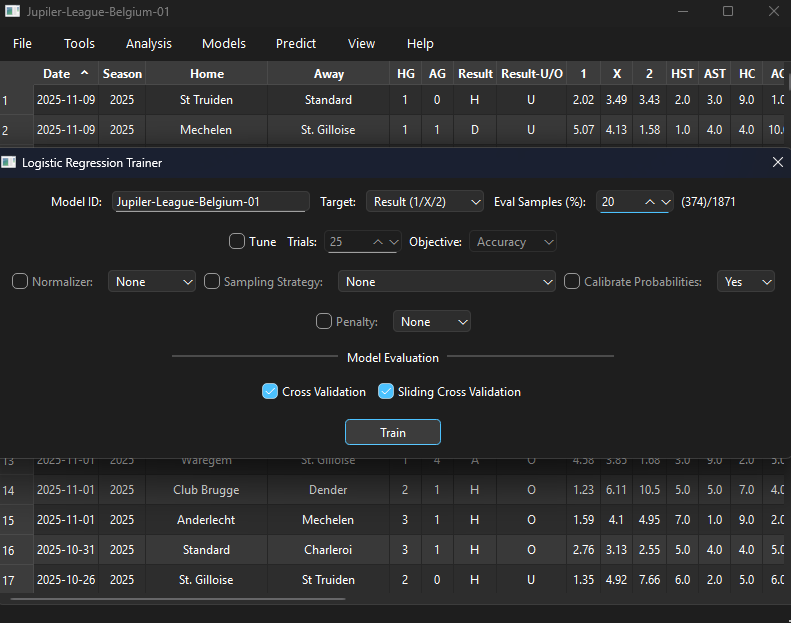This screenshot has width=791, height=623.
Task: Click the 'Charleroi' Away cell
Action: 328,550
